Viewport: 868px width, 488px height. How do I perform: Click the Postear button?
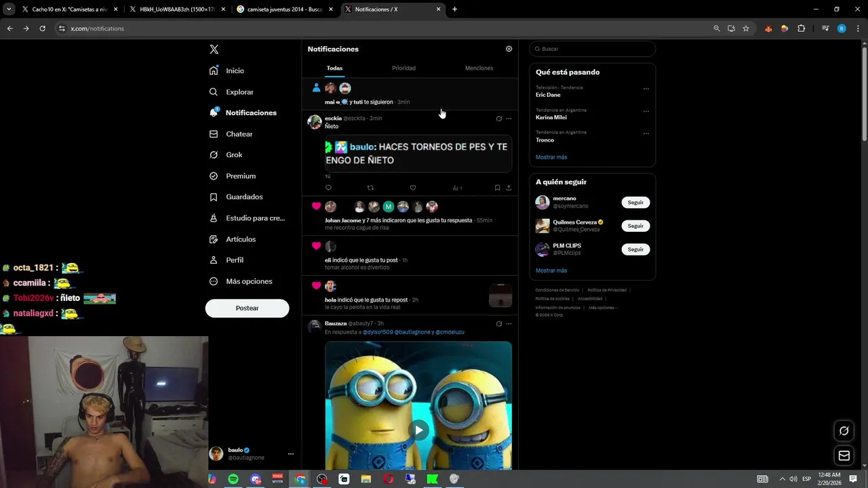click(x=247, y=308)
